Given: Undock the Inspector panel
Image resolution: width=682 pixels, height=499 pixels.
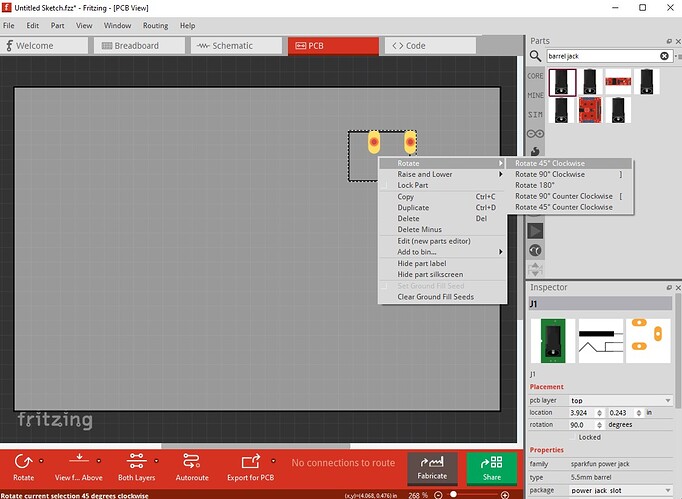Looking at the screenshot, I should tap(669, 288).
